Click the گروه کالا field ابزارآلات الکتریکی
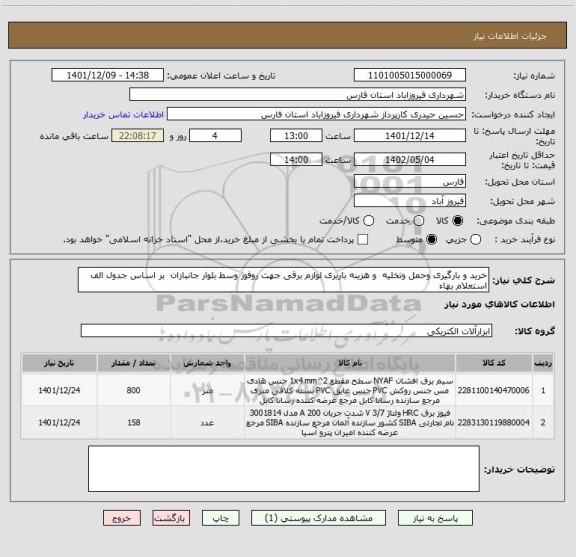This screenshot has width=576, height=557. click(x=286, y=331)
